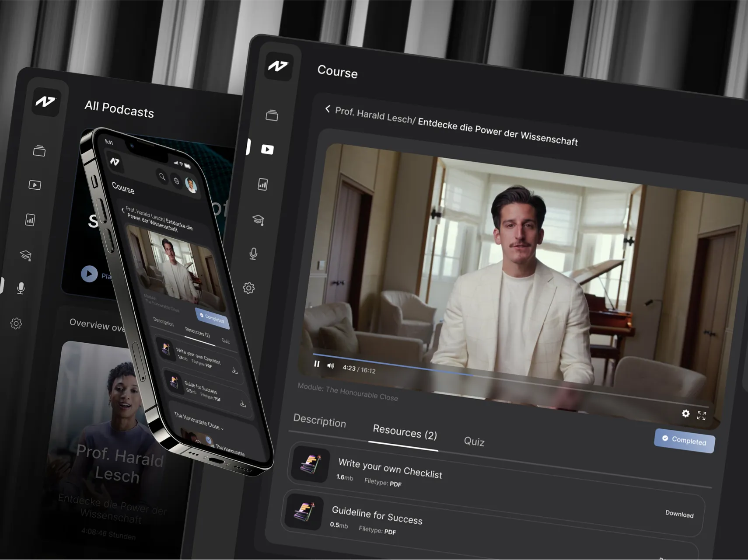
Task: Select microphone icon in All Podcasts sidebar
Action: (21, 288)
